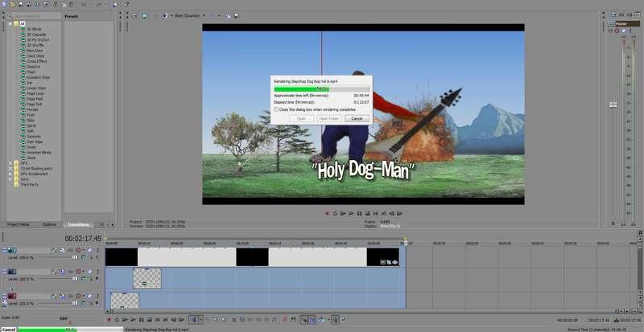Undo the last action in the top toolbar

[x=84, y=4]
